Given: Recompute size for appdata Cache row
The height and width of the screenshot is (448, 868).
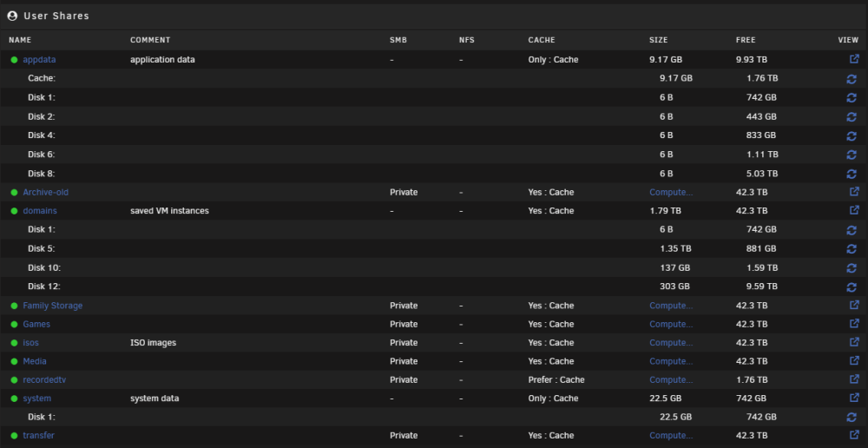Looking at the screenshot, I should [x=852, y=79].
